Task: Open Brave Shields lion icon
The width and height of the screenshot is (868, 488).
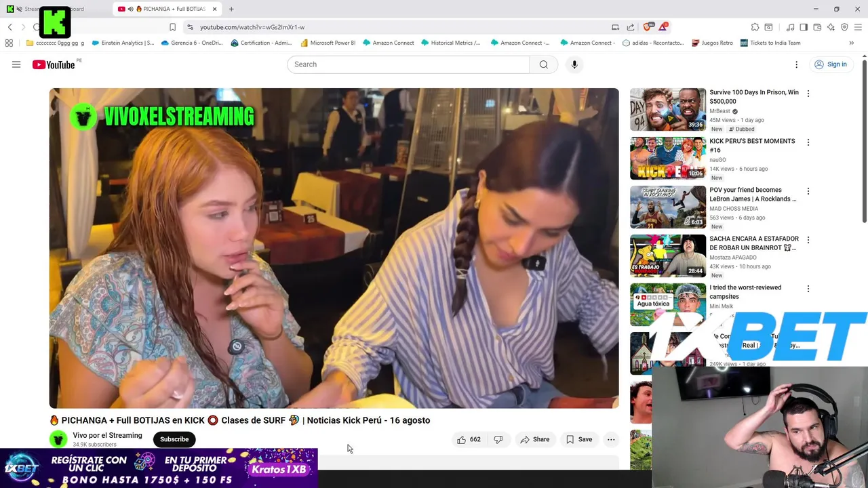Action: tap(648, 27)
